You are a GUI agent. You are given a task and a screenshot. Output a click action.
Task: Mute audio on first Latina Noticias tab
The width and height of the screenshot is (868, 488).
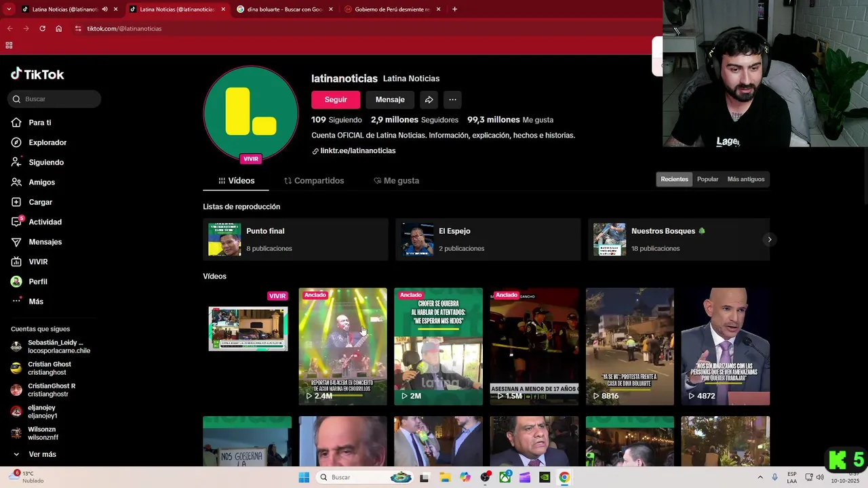(x=104, y=9)
